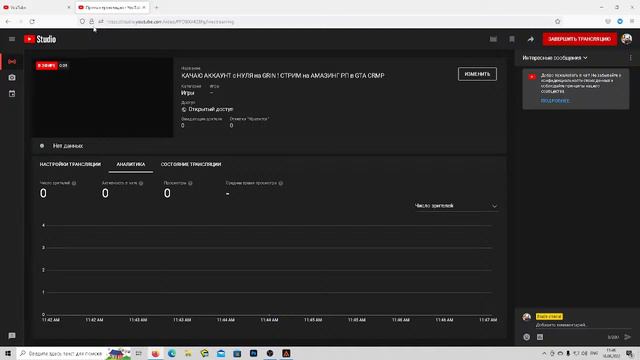Screen dimensions: 640x360
Task: Open the Windows Start menu
Action: click(8, 353)
